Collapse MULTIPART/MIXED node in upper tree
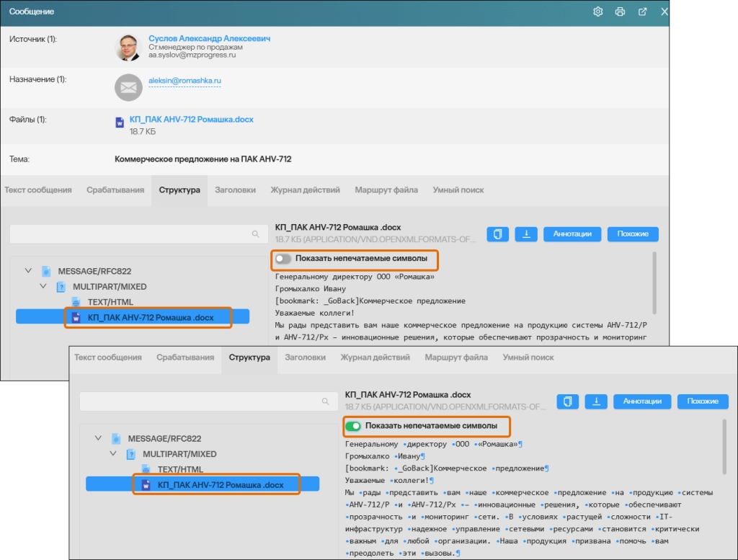Image resolution: width=738 pixels, height=560 pixels. [43, 286]
